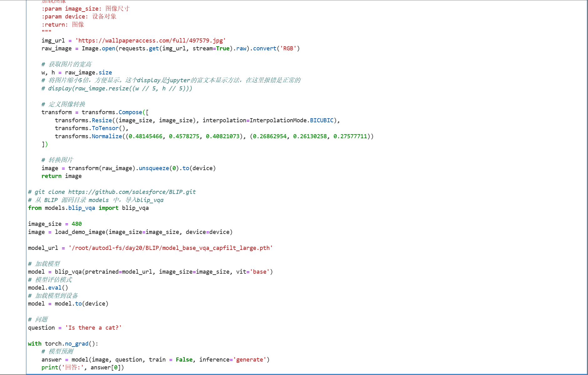Place cursor on 'Is there a cat?' string
Image resolution: width=588 pixels, height=375 pixels.
93,328
